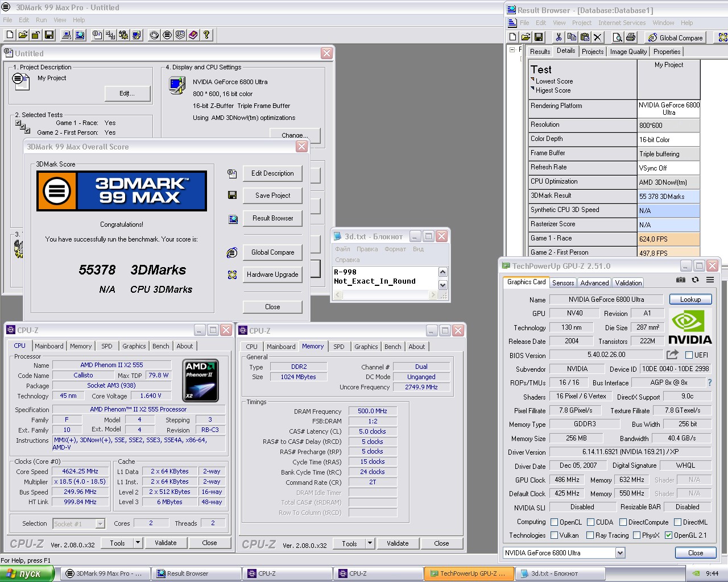Click the Open folder icon in Result Browser toolbar
This screenshot has height=582, width=728.
coord(526,38)
